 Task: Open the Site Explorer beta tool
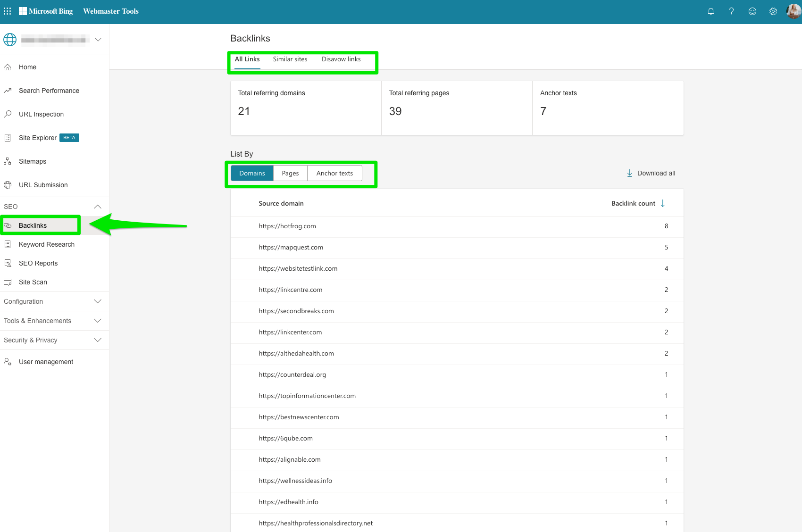coord(37,138)
